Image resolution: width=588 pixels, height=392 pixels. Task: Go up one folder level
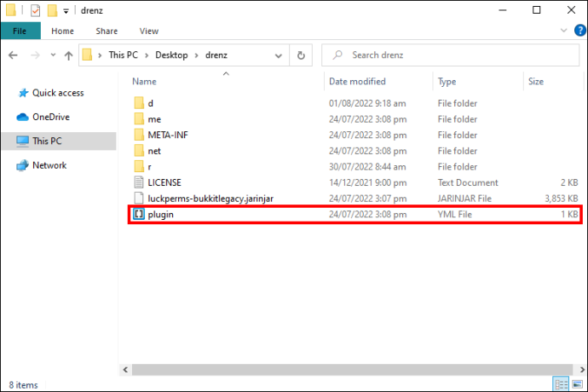pos(68,55)
